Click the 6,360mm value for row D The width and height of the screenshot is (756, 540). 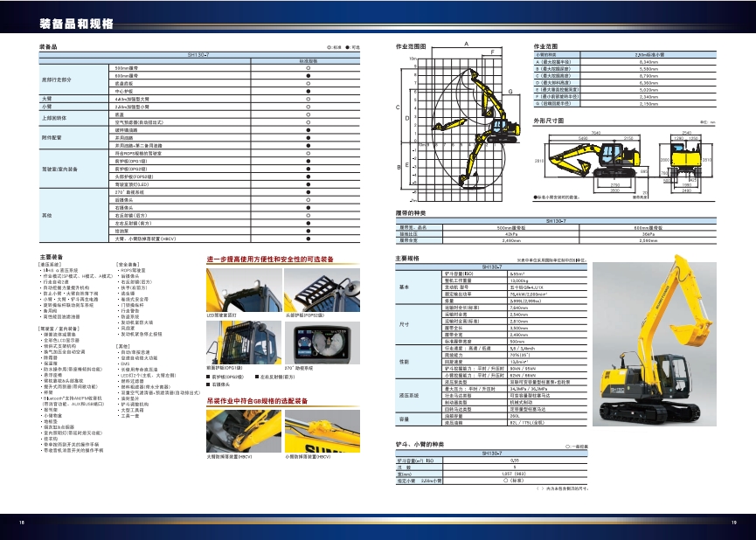pyautogui.click(x=648, y=83)
